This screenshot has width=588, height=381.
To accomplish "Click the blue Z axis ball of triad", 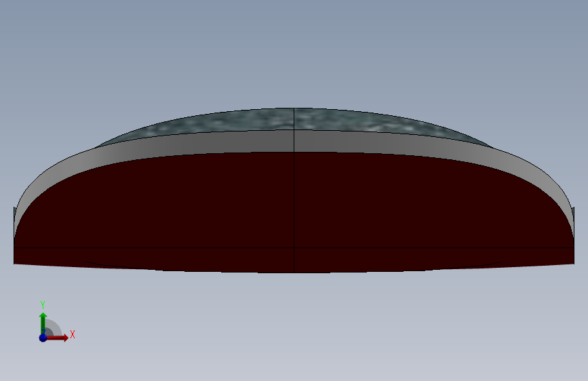I will coord(43,338).
